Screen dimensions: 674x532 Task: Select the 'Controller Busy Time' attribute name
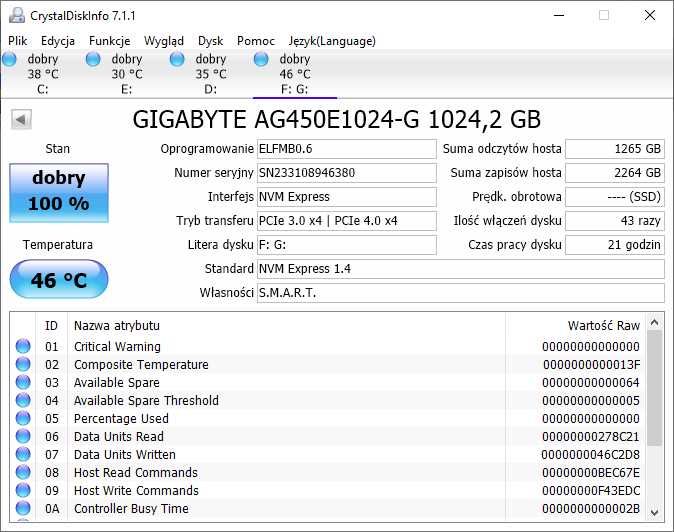[x=131, y=509]
